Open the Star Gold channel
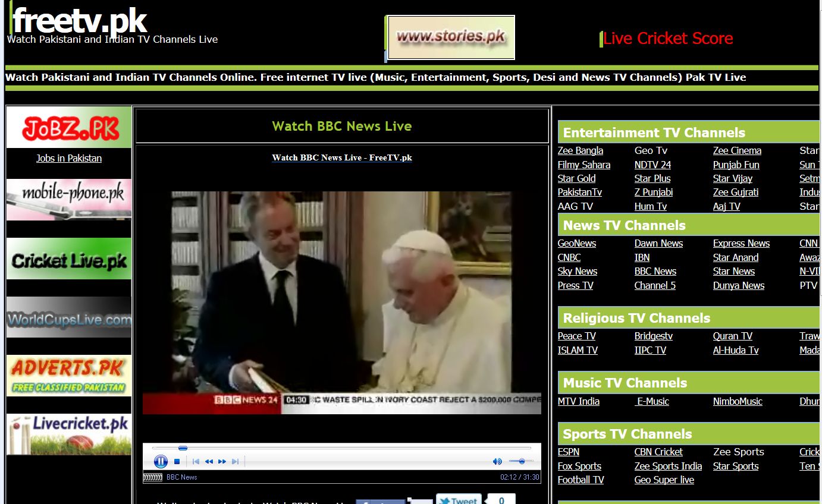 tap(577, 178)
